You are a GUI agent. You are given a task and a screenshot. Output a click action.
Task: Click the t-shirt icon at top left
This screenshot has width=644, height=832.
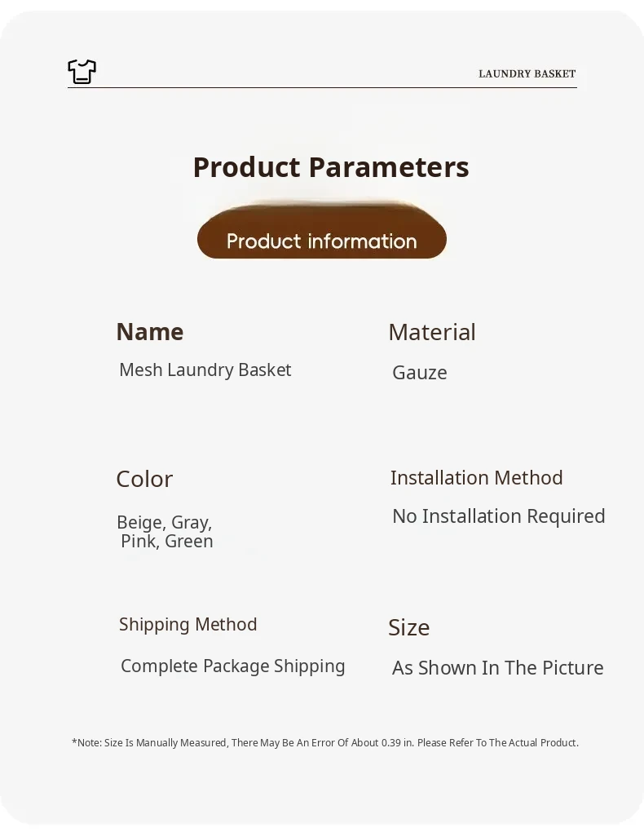pyautogui.click(x=82, y=72)
